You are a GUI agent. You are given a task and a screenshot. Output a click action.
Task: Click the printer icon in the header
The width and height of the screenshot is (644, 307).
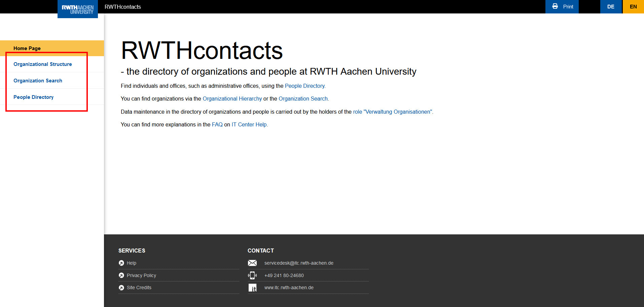555,6
